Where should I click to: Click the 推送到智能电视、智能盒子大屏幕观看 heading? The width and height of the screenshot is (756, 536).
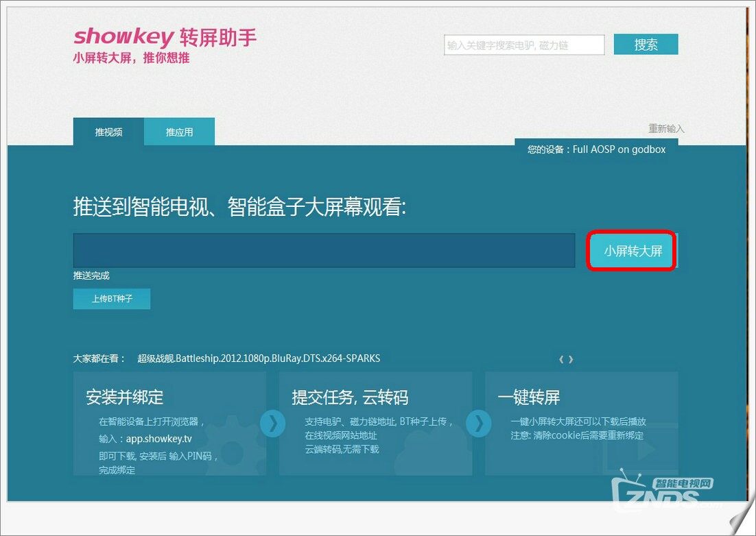(239, 207)
